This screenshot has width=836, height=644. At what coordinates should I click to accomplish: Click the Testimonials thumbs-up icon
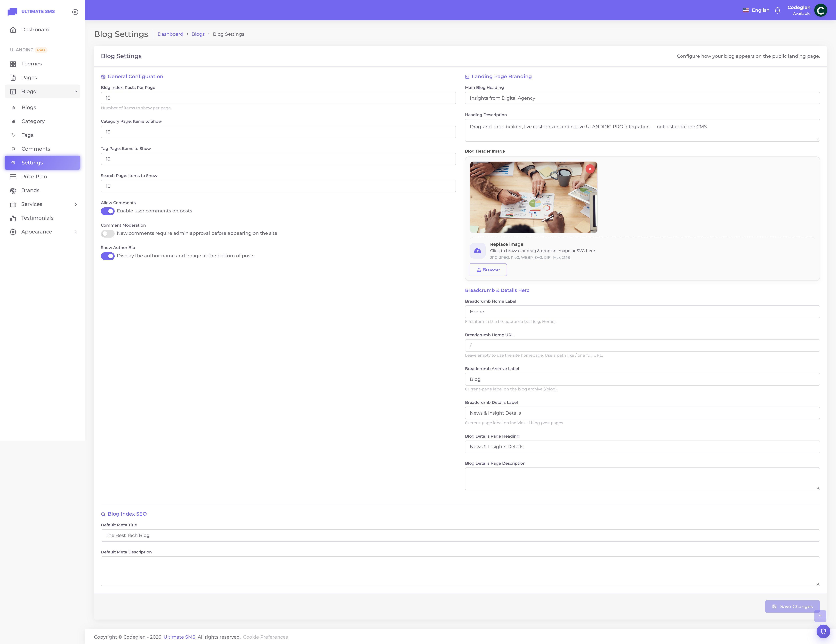pos(13,218)
